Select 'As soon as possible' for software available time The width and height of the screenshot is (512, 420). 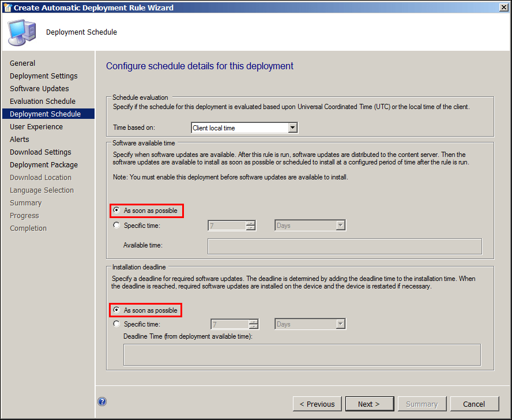[x=117, y=211]
